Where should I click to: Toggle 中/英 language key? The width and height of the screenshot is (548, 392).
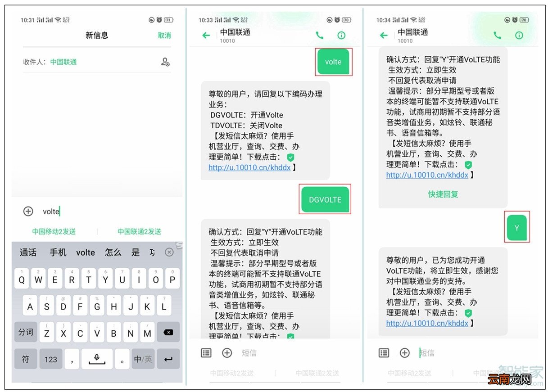[x=143, y=359]
